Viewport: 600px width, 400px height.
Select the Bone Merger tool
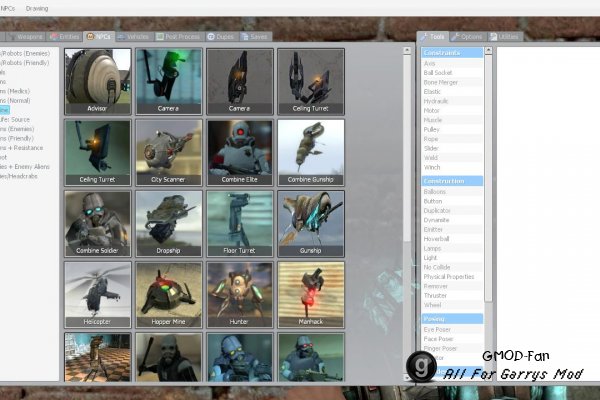click(452, 82)
